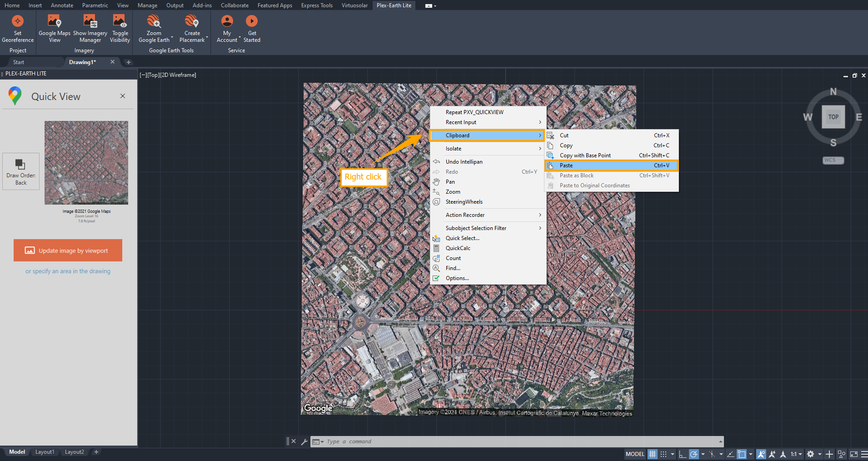The image size is (868, 461).
Task: Select Paste from Clipboard submenu
Action: click(612, 165)
